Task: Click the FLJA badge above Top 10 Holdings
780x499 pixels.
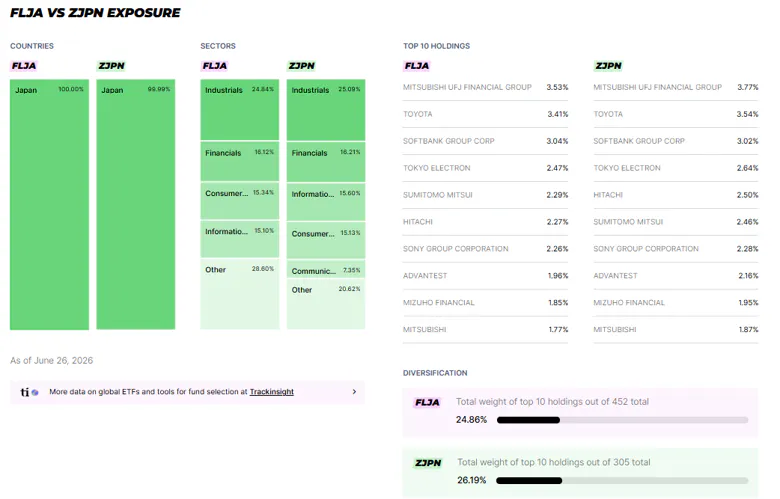Action: point(417,66)
